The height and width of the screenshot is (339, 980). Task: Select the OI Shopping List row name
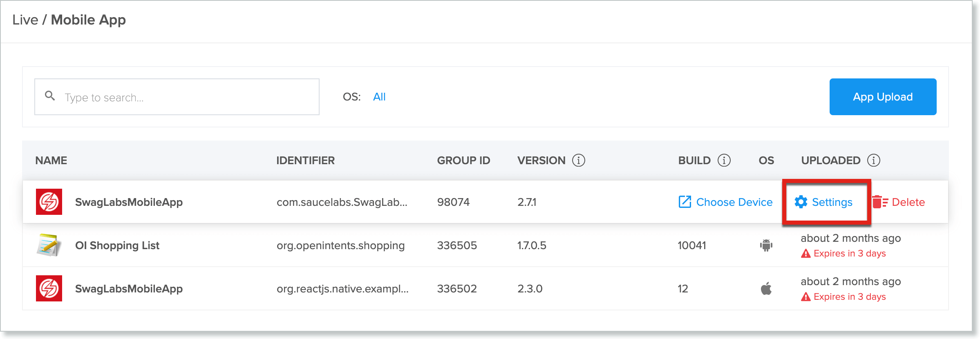(117, 245)
